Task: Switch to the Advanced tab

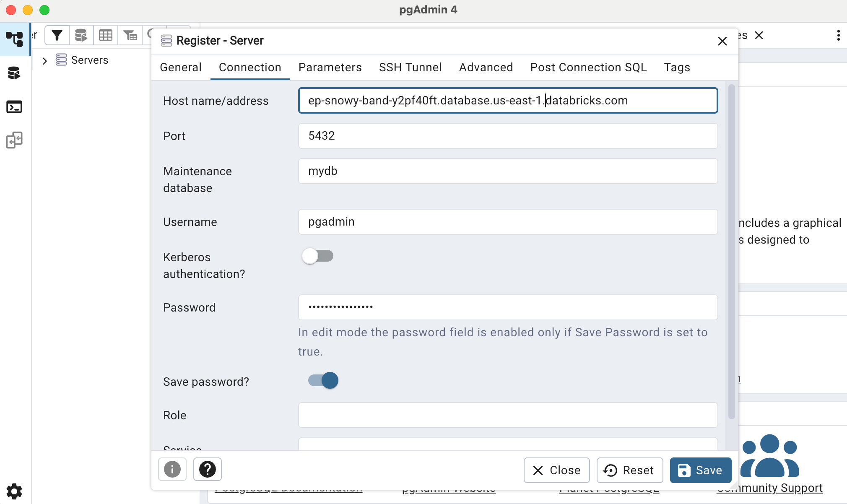Action: (x=486, y=68)
